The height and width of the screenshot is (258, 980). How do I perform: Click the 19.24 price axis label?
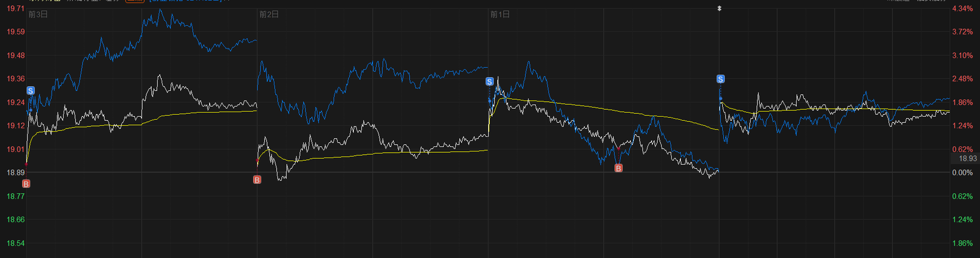[15, 103]
